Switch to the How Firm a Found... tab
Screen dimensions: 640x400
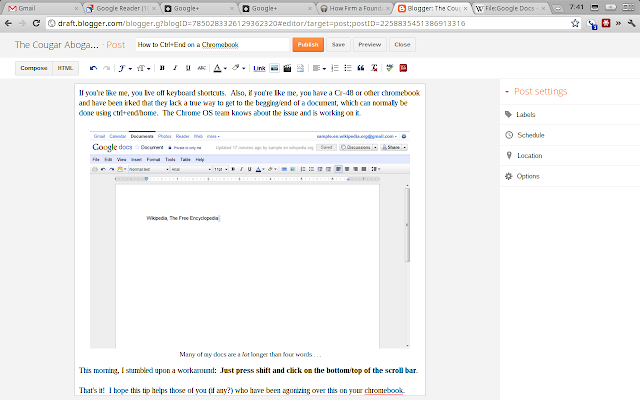[354, 8]
